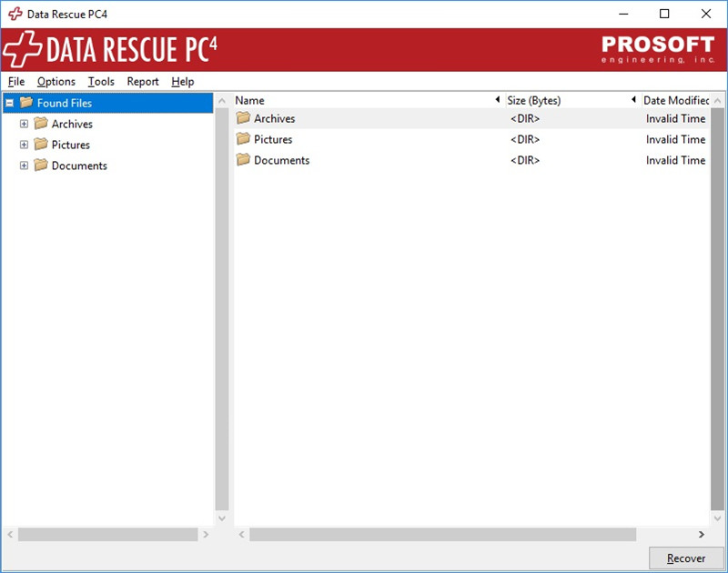Click the Archives folder icon in tree
The width and height of the screenshot is (728, 573).
[41, 124]
